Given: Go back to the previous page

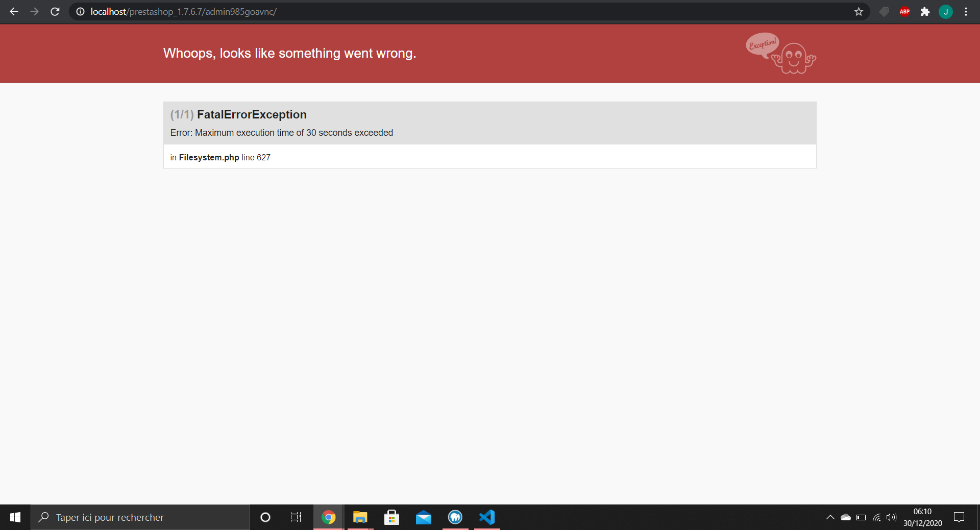Looking at the screenshot, I should point(14,11).
